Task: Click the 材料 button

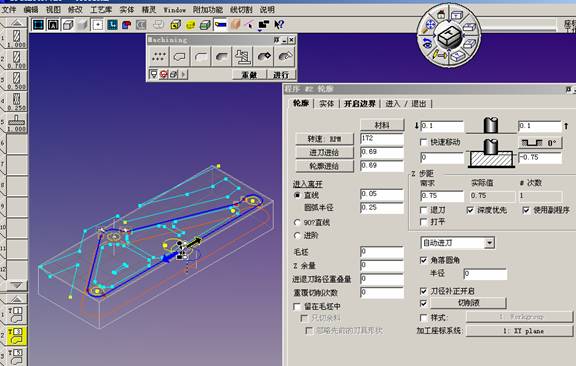Action: click(382, 125)
